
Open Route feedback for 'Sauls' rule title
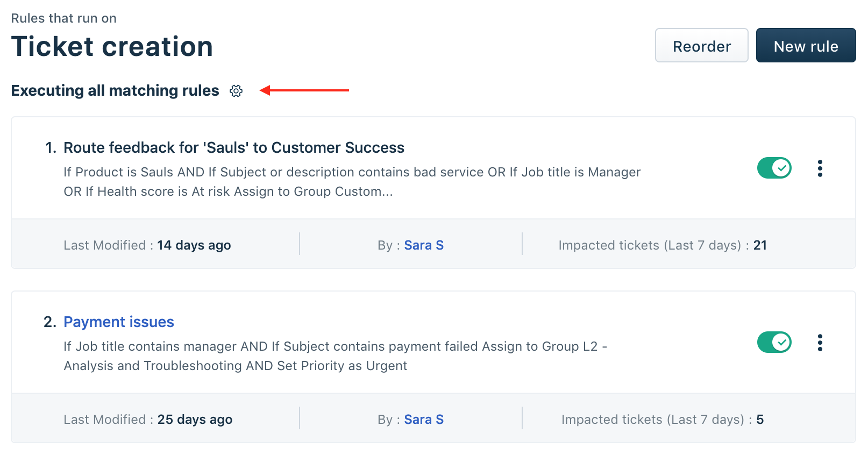pos(233,147)
